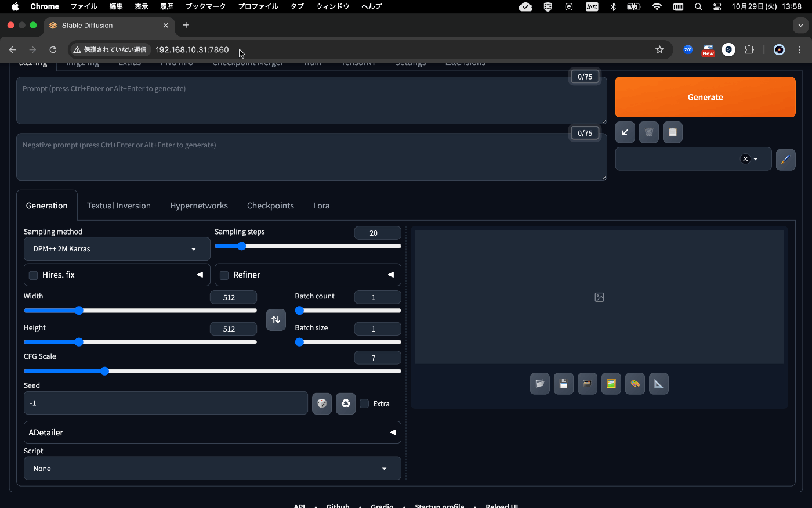The width and height of the screenshot is (812, 508).
Task: Switch to the Checkpoints tab
Action: point(270,206)
